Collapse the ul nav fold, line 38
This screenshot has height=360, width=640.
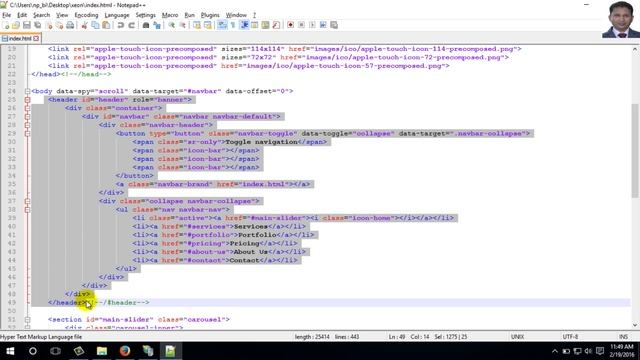[x=27, y=209]
